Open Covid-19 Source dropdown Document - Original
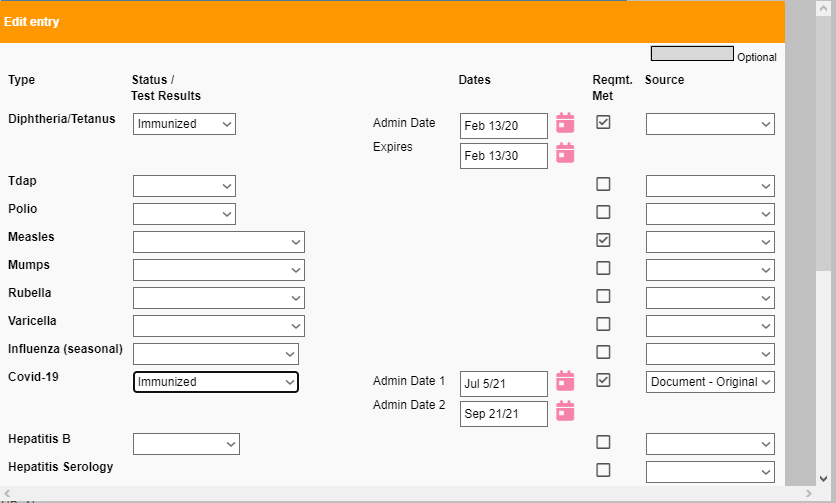Viewport: 836px width, 503px height. pos(710,382)
